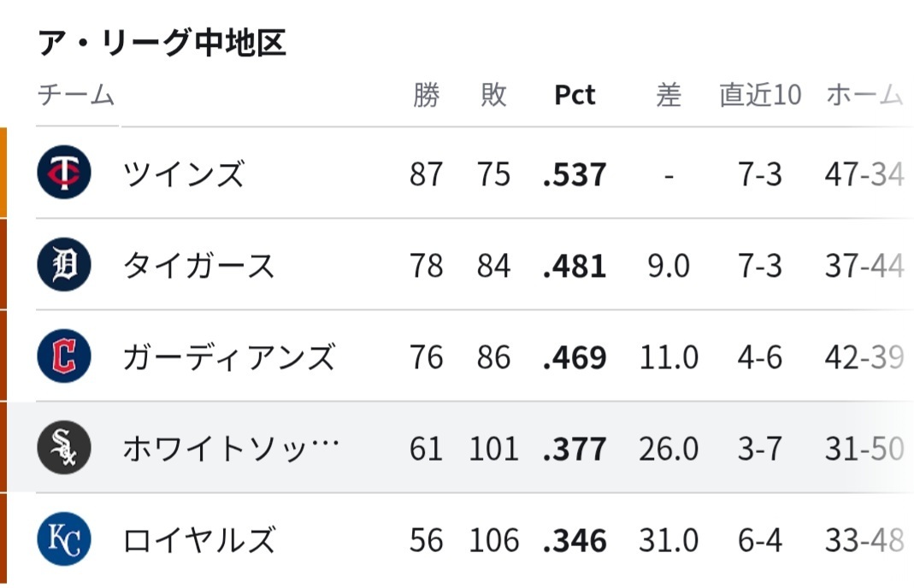914x588 pixels.
Task: Sort by 勝 wins column header
Action: click(x=426, y=94)
